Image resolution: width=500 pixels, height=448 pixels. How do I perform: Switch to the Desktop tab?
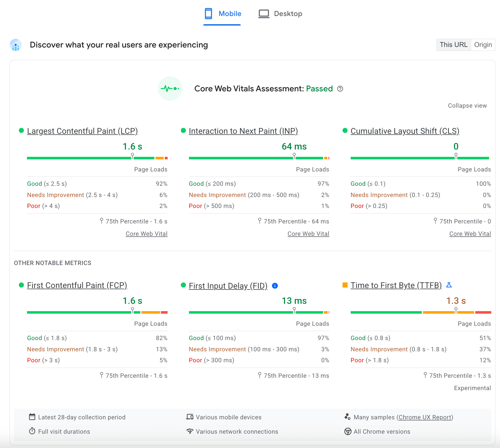[x=288, y=13]
